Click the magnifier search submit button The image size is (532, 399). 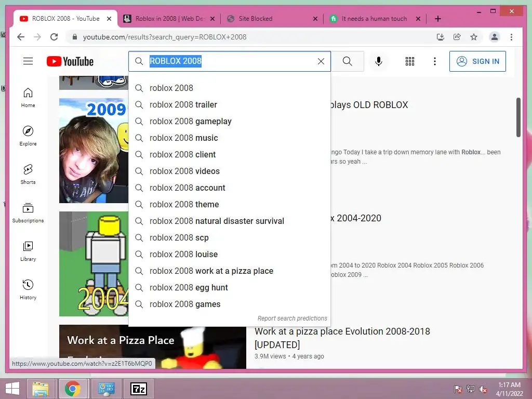tap(347, 61)
